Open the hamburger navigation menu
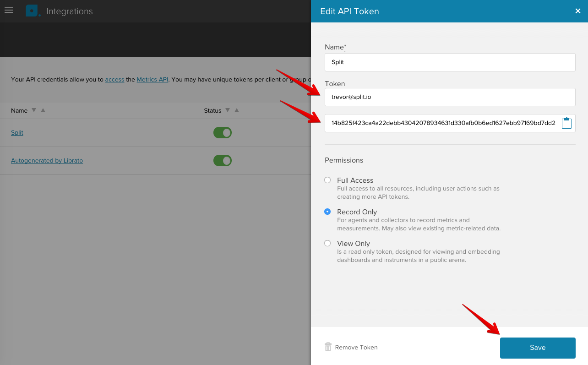 8,10
